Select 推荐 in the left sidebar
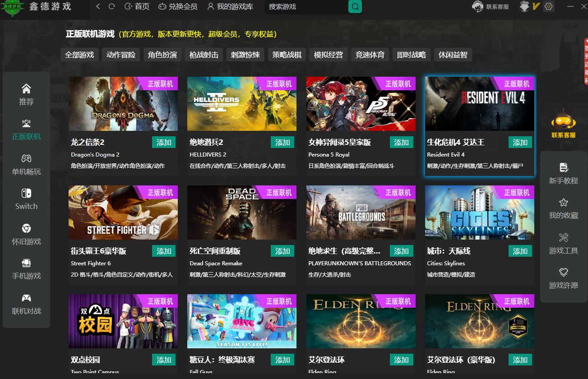Viewport: 588px width, 379px height. click(26, 94)
